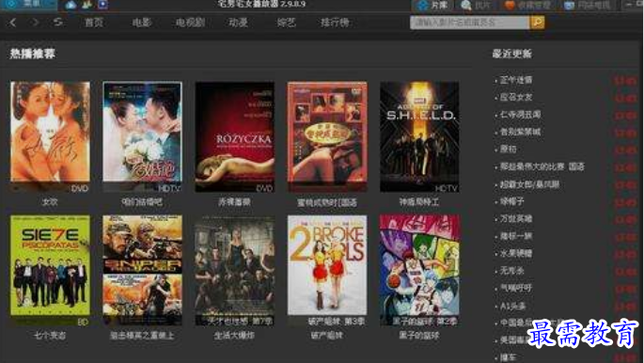Click the 狙击精英 title under Sniper poster
644x363 pixels.
142,336
